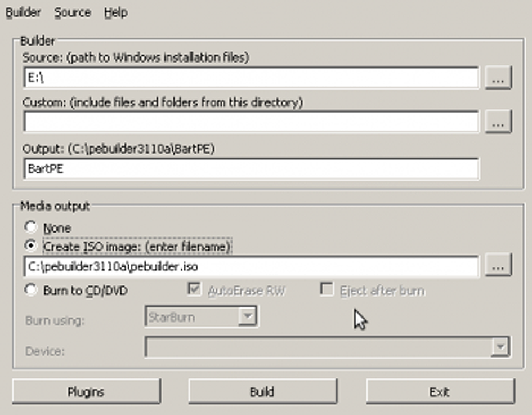This screenshot has width=532, height=415.
Task: Browse for Custom files directory
Action: [x=498, y=122]
